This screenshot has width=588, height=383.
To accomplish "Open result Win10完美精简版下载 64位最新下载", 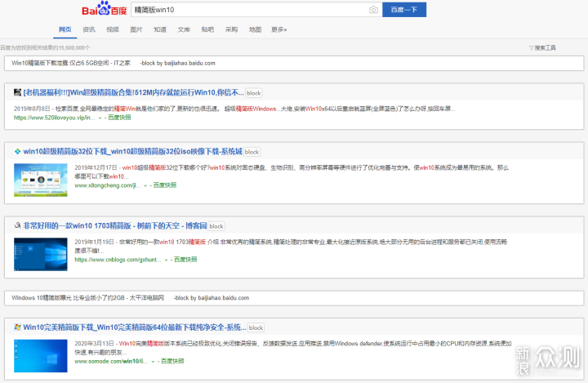I will coord(135,327).
